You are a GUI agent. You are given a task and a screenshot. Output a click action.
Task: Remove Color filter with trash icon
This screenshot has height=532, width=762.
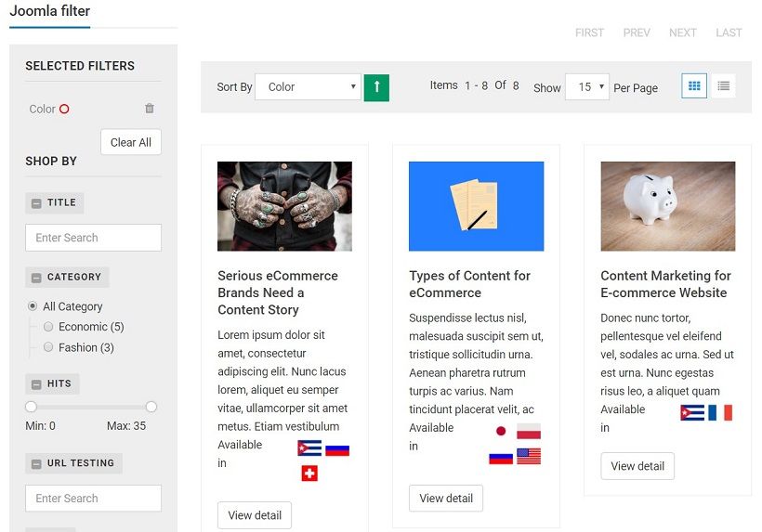click(150, 109)
